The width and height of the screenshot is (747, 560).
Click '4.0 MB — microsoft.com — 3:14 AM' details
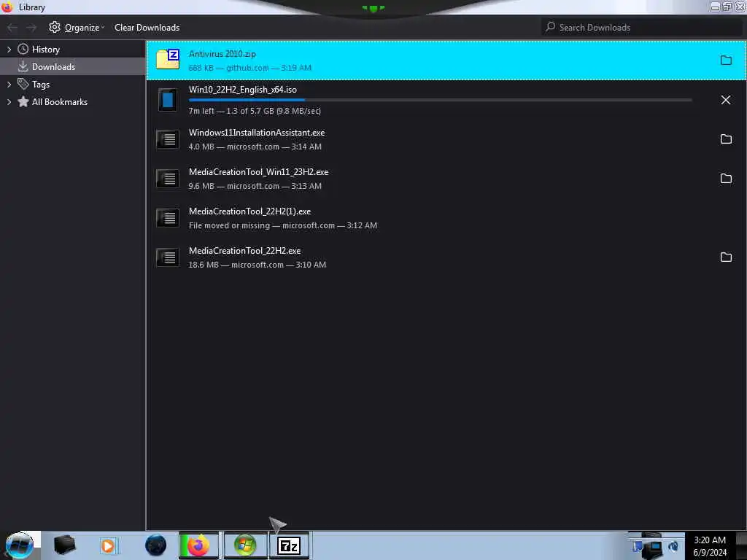(x=255, y=147)
